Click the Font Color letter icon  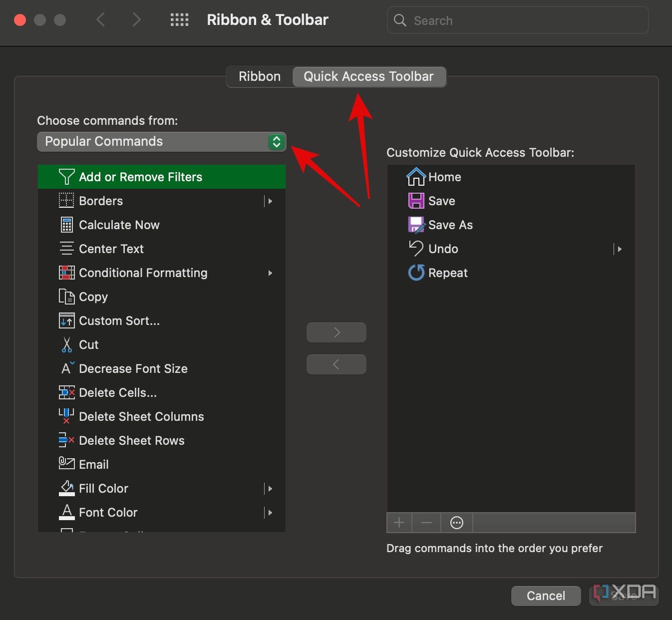click(x=66, y=512)
